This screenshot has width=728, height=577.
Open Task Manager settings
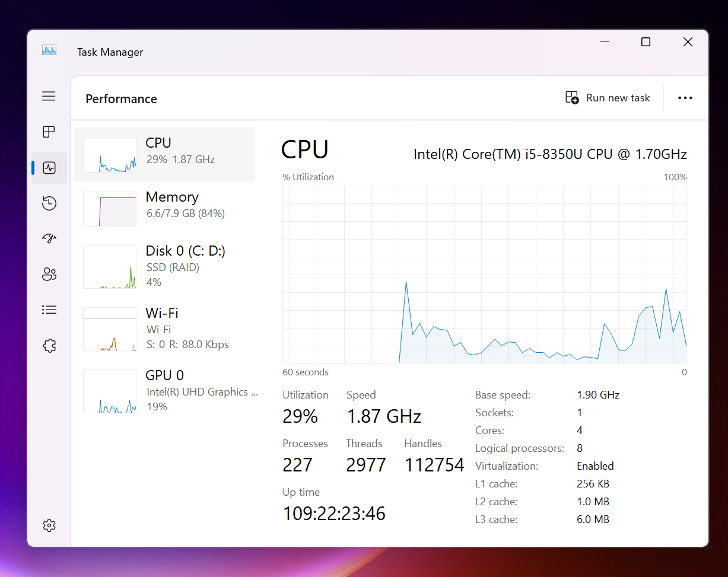(49, 525)
